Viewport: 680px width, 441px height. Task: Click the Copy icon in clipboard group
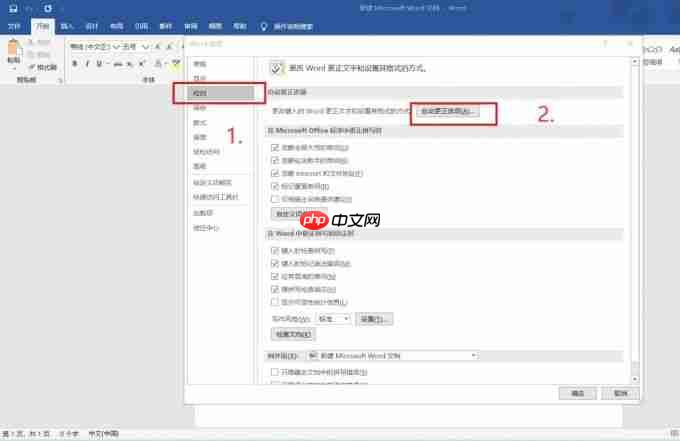coord(31,55)
